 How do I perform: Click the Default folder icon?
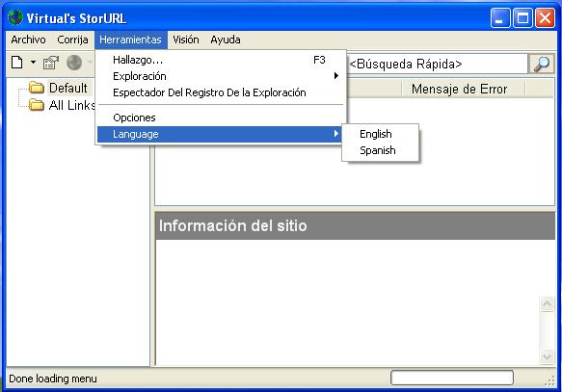click(37, 88)
